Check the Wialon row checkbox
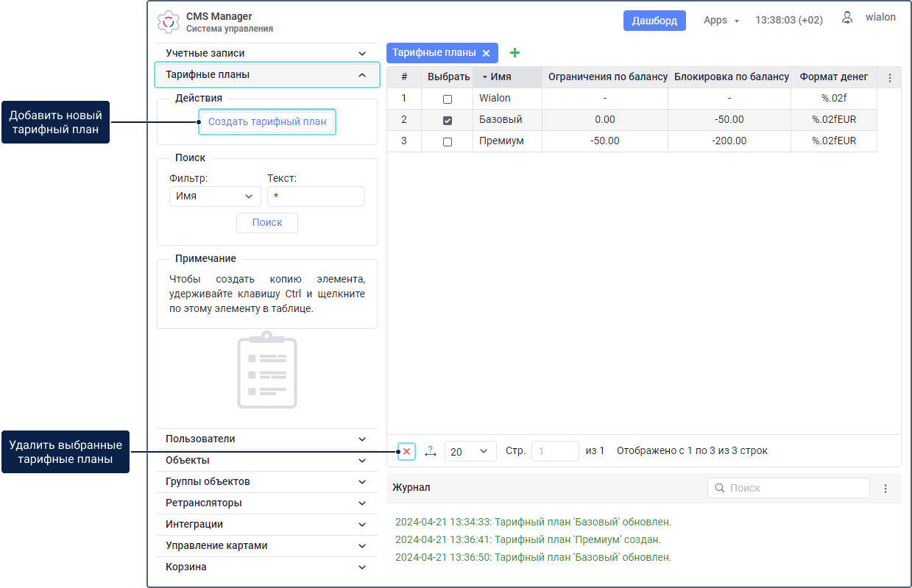The height and width of the screenshot is (588, 912). (448, 99)
